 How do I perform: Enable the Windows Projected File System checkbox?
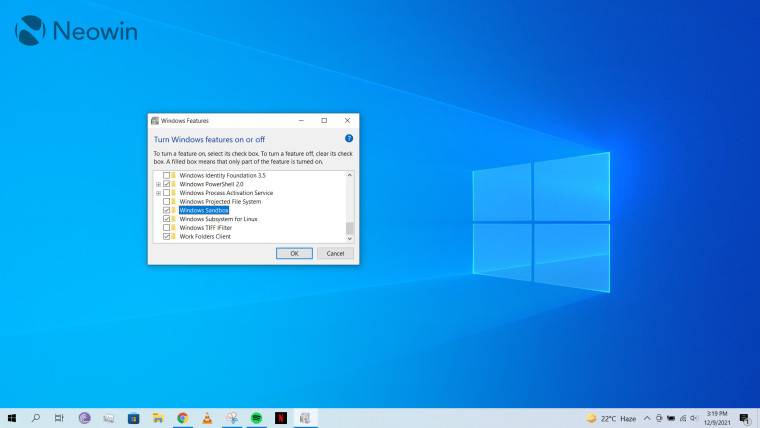166,202
